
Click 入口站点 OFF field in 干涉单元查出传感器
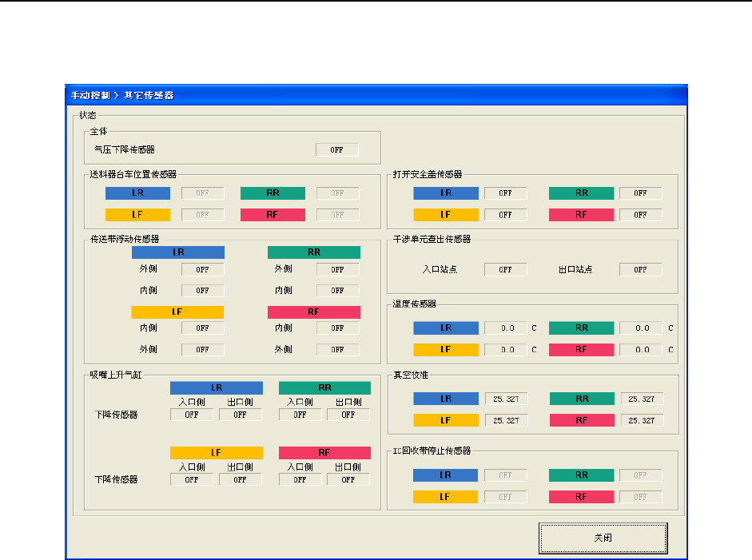click(506, 269)
